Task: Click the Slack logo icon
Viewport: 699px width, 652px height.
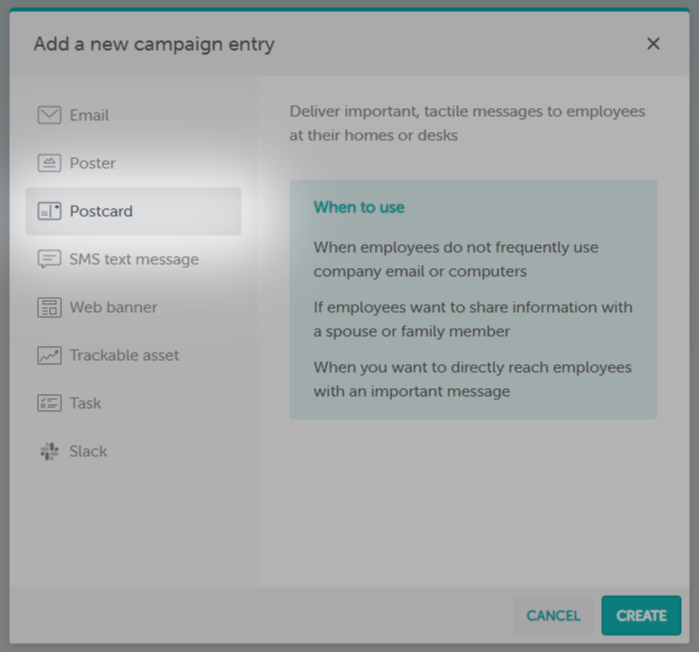Action: [49, 451]
